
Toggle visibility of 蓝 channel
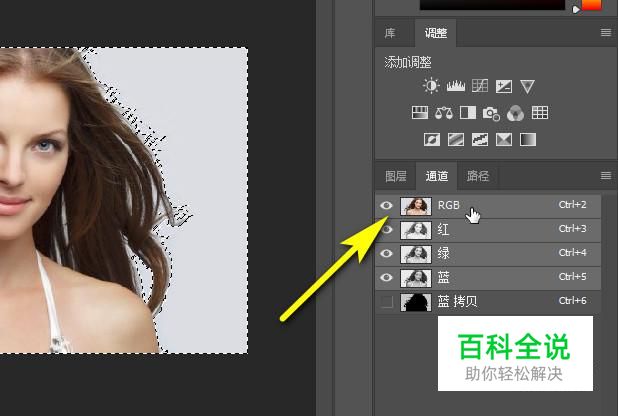pyautogui.click(x=386, y=278)
